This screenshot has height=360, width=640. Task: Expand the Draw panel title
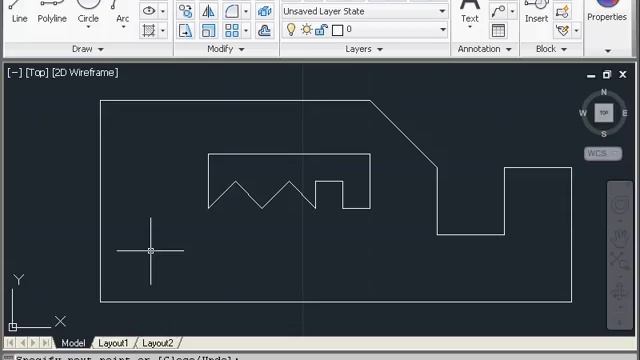coord(88,49)
